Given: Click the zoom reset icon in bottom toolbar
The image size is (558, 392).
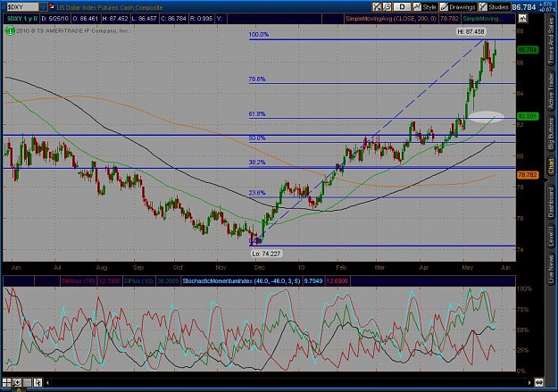Looking at the screenshot, I should [x=17, y=382].
